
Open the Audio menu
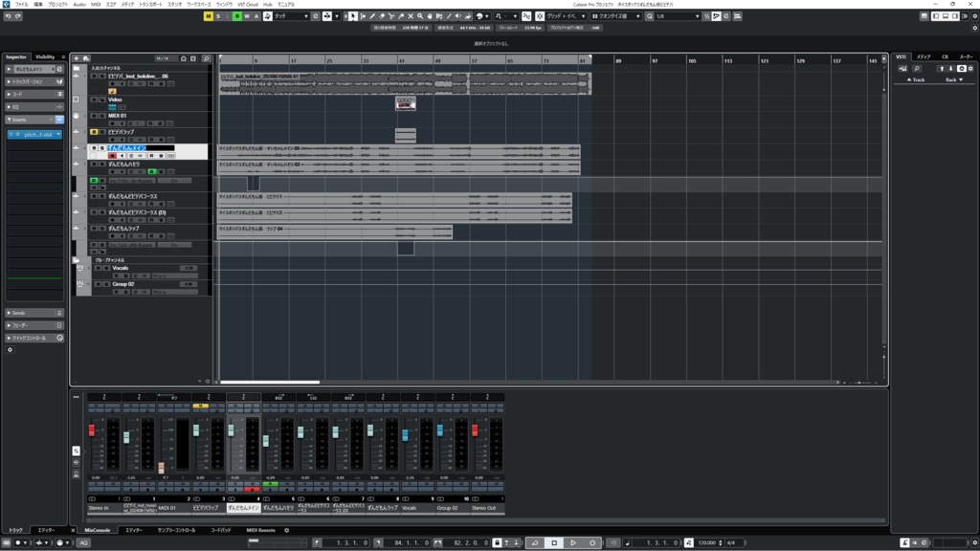(x=79, y=5)
